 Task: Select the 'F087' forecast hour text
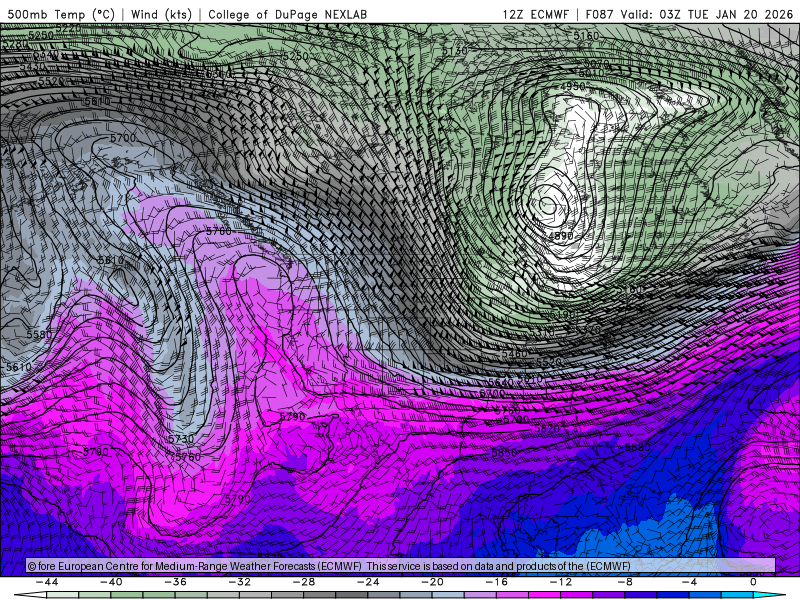tap(599, 14)
